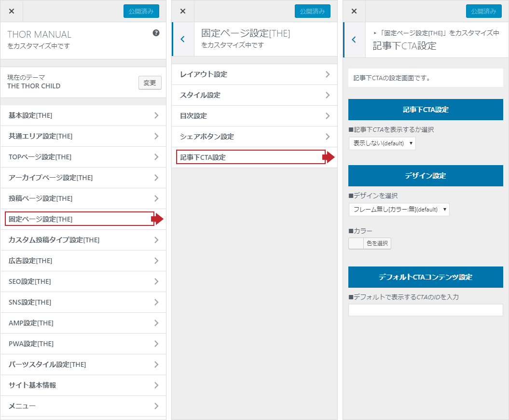Click the chevron beside レイアウト設定
Screen dimensions: 509x420
coord(328,74)
